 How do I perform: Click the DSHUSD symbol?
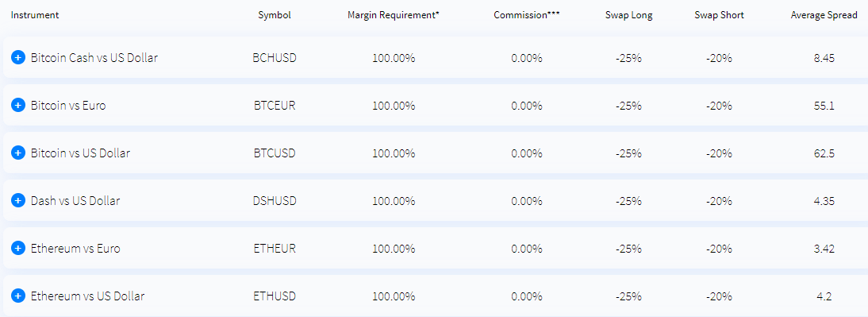[x=274, y=201]
